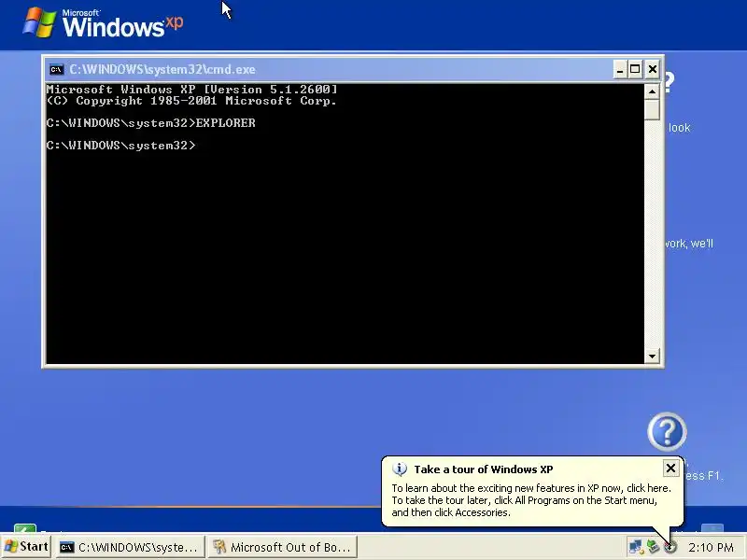
Task: Click the Copyright 1985-2001 Microsoft Corp. line
Action: click(192, 101)
